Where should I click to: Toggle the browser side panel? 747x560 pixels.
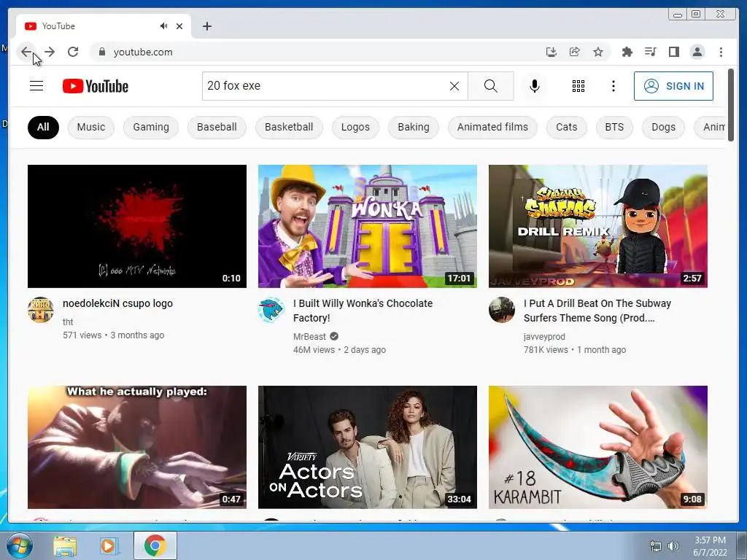point(673,52)
